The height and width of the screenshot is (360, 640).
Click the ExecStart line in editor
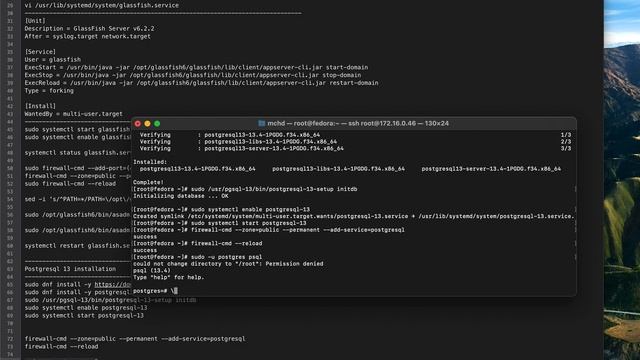196,67
